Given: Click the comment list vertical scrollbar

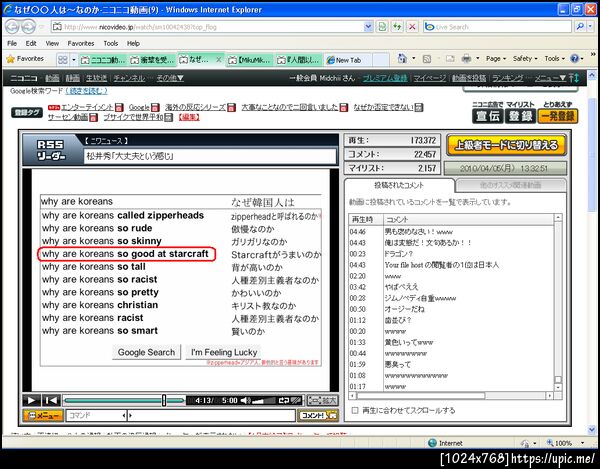Looking at the screenshot, I should coord(558,302).
